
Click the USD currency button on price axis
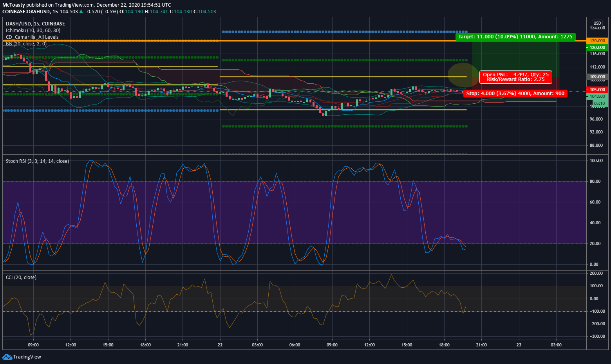point(597,23)
